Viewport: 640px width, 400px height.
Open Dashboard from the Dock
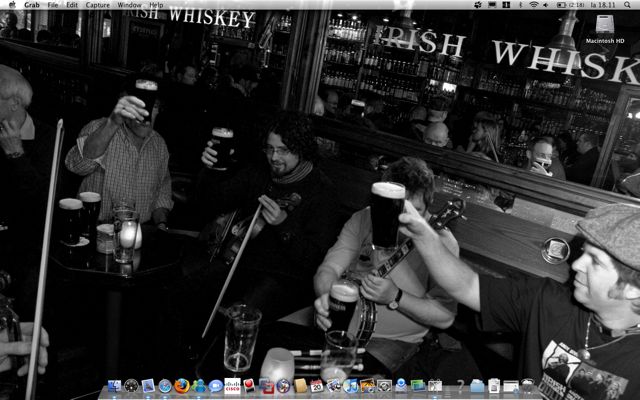coord(131,386)
